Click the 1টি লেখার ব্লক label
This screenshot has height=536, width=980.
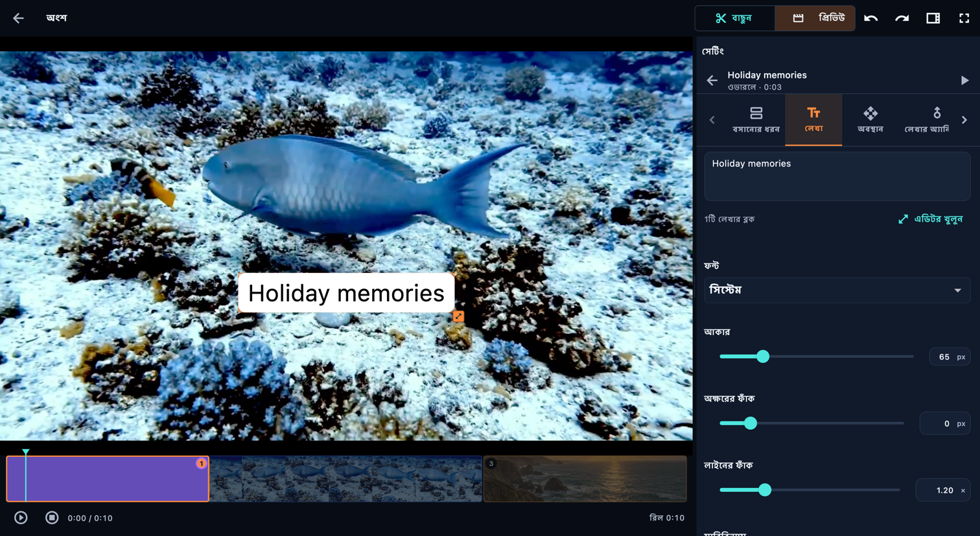[729, 219]
